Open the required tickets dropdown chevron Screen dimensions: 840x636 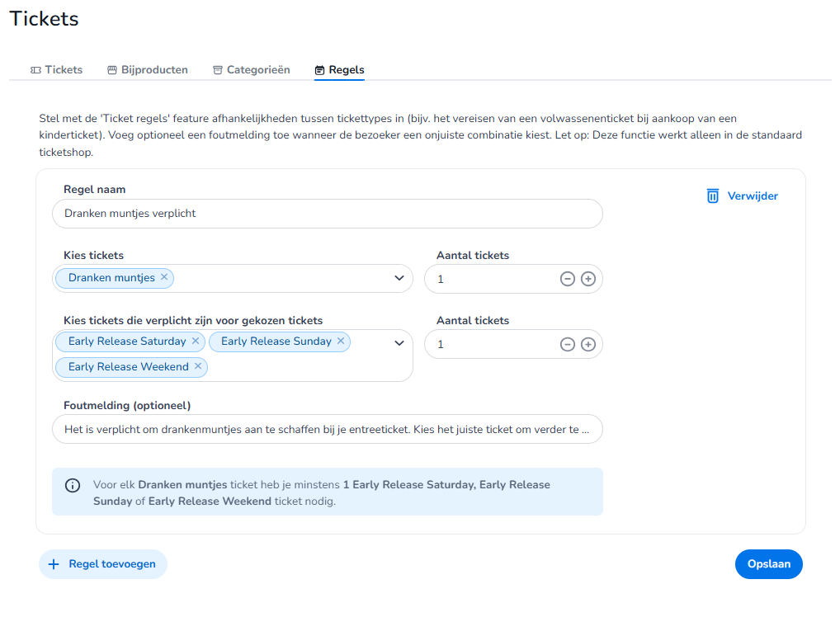(x=399, y=343)
